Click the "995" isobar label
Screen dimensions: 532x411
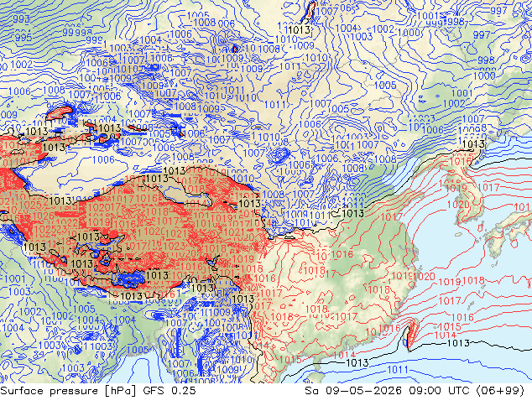pos(23,38)
